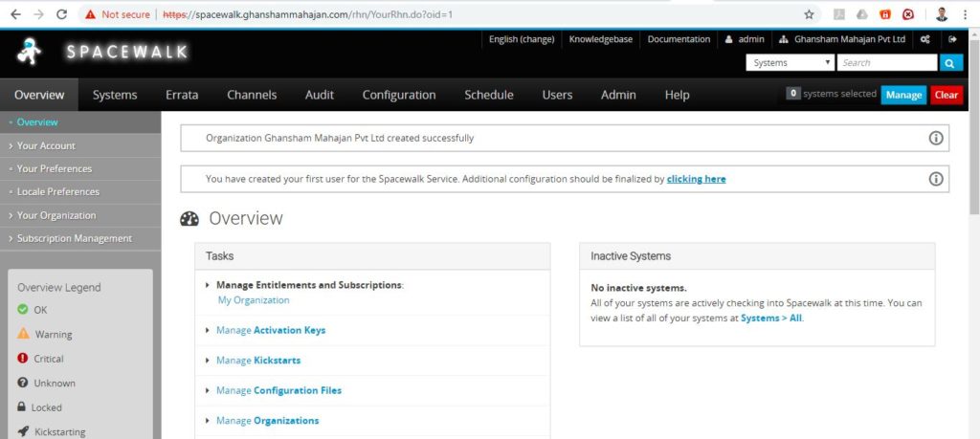
Task: Click info icon on organization created message
Action: point(936,138)
